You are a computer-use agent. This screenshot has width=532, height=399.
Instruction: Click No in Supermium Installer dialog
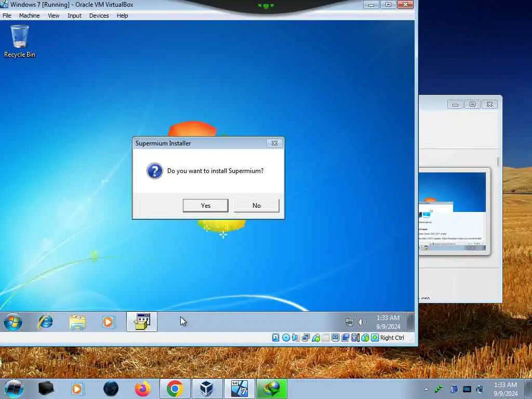257,206
